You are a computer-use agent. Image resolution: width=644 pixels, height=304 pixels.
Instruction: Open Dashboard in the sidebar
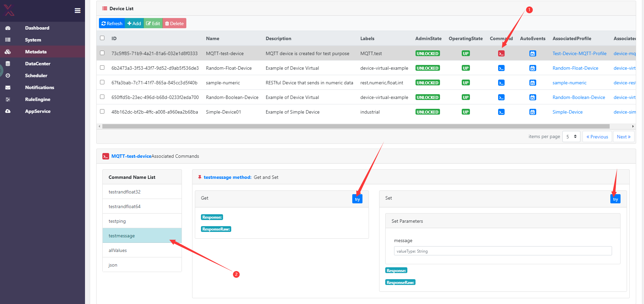37,28
